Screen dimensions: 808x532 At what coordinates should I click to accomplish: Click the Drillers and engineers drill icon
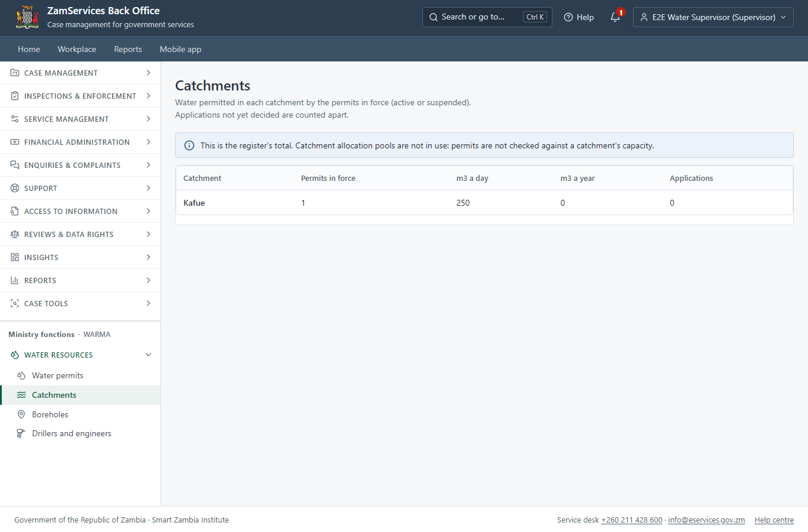click(x=21, y=433)
